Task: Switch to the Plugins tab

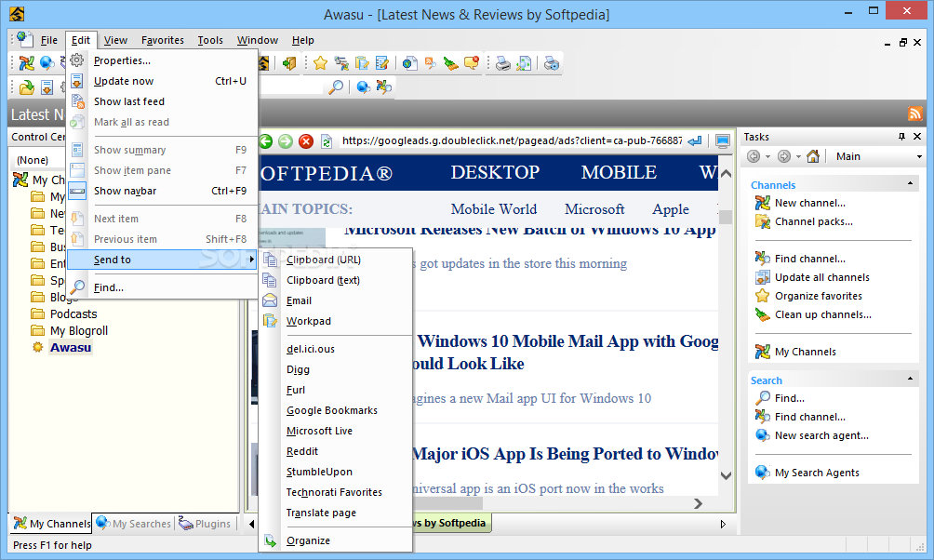Action: 206,524
